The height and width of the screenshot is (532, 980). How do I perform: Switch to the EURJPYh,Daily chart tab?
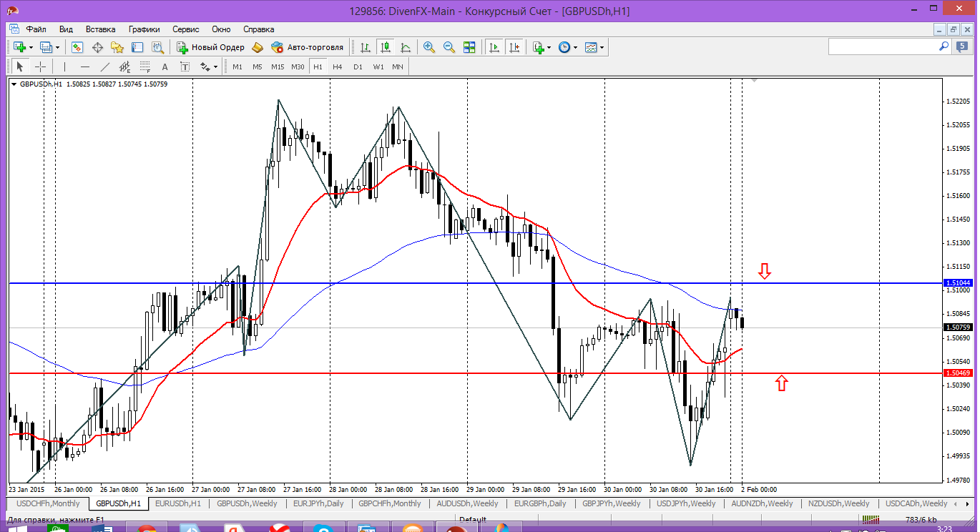coord(318,503)
